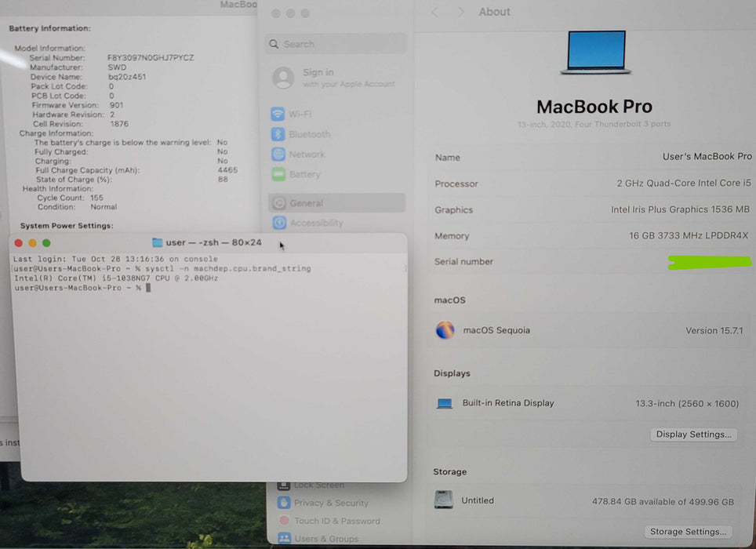Image resolution: width=756 pixels, height=549 pixels.
Task: Open Network settings icon
Action: [278, 155]
